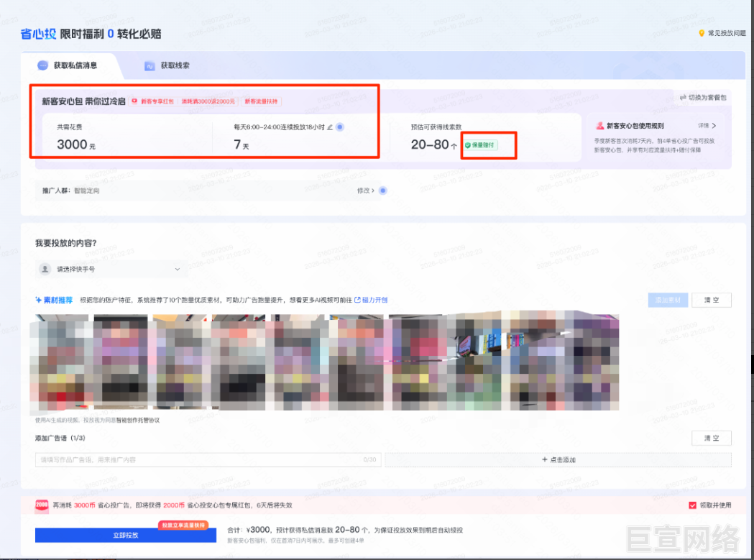Select the last recommended material thumbnail
754x560 pixels.
[x=592, y=362]
